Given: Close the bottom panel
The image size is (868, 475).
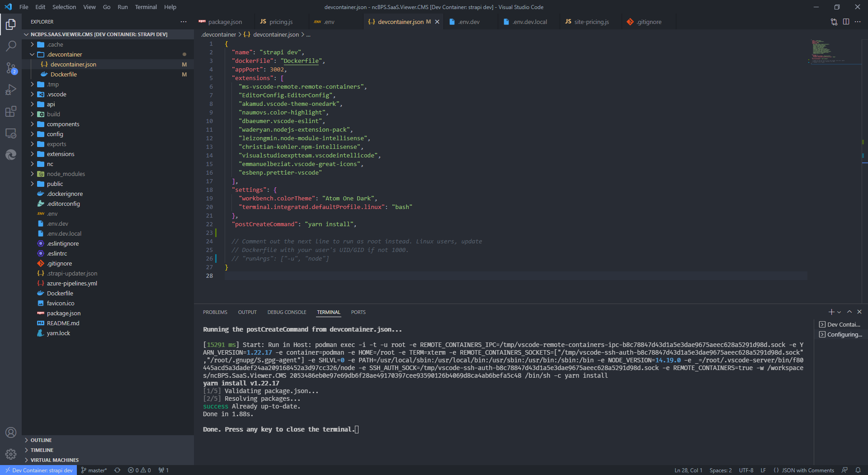Looking at the screenshot, I should pos(859,312).
